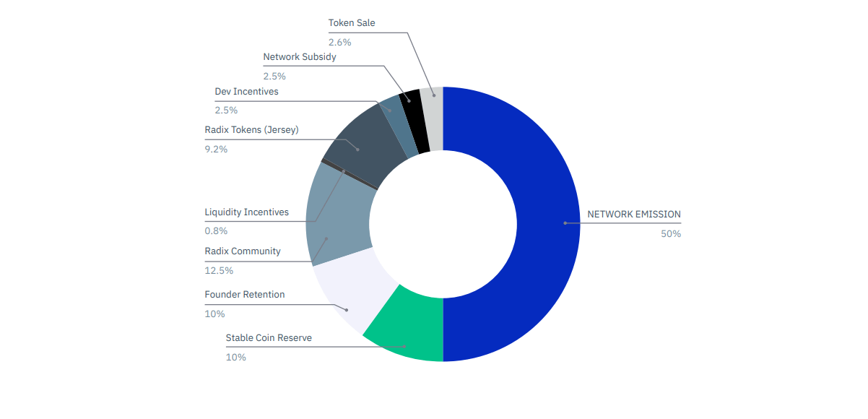Click the Liquidity Incentives label
868x419 pixels.
click(x=246, y=212)
